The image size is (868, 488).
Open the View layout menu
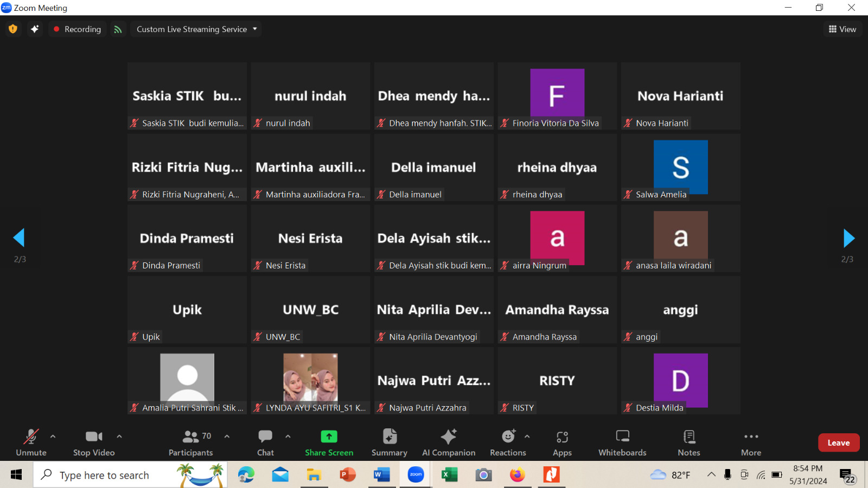(x=843, y=29)
